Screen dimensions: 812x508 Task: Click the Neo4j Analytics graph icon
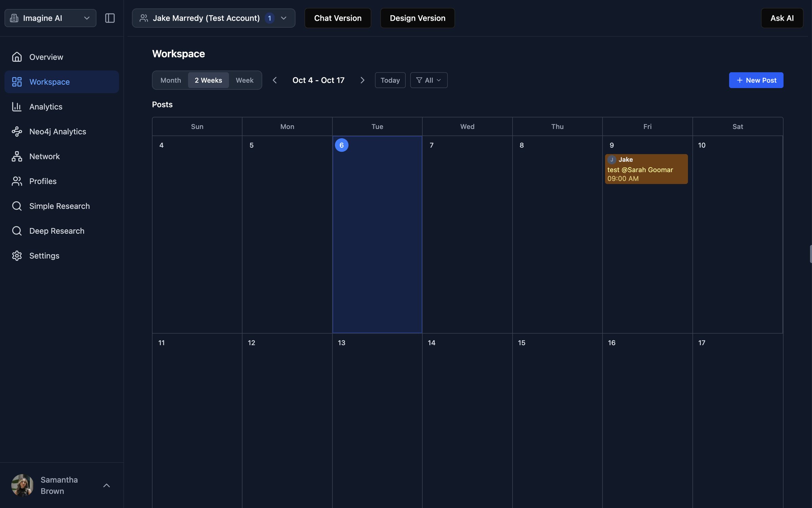(17, 131)
